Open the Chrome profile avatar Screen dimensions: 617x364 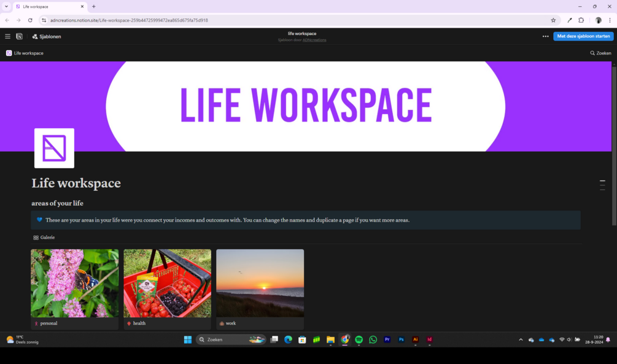coord(598,20)
